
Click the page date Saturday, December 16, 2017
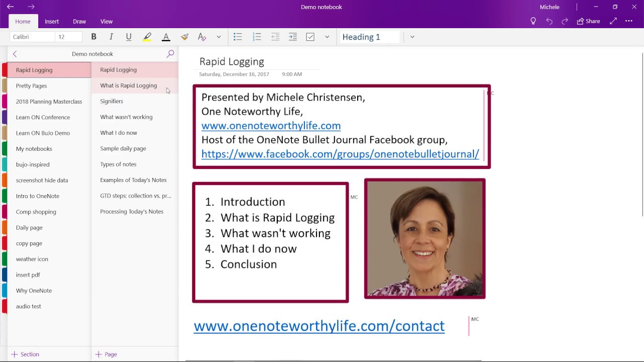click(234, 74)
